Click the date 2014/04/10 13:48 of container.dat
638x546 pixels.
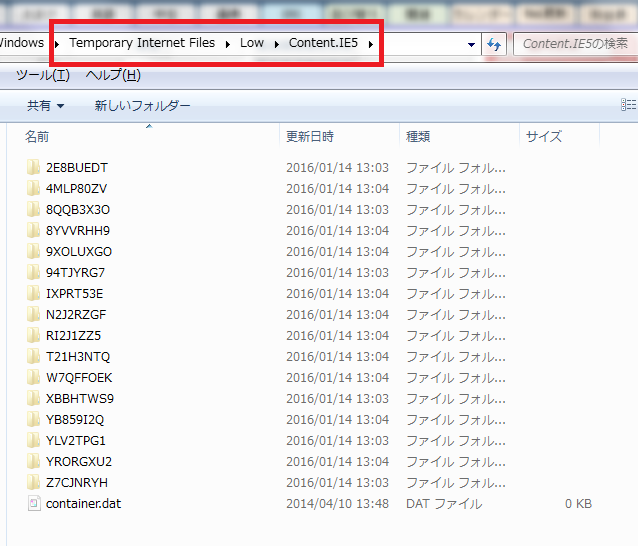point(337,504)
